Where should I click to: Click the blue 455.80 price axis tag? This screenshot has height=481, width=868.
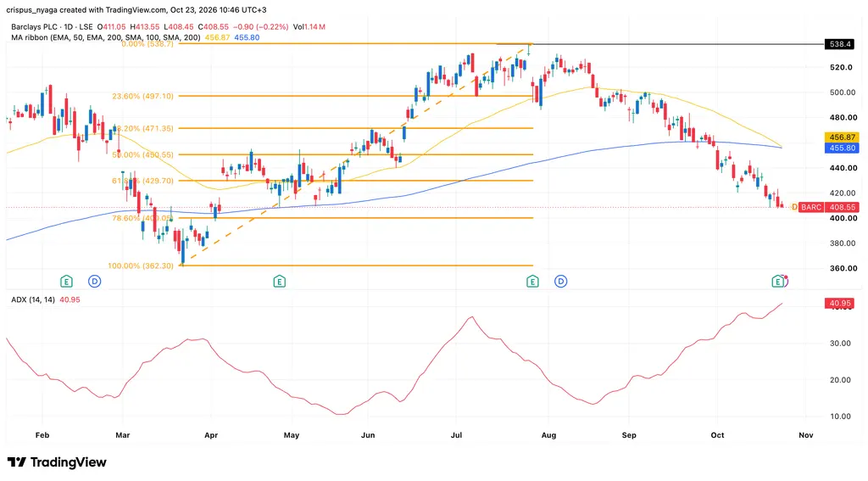(842, 148)
